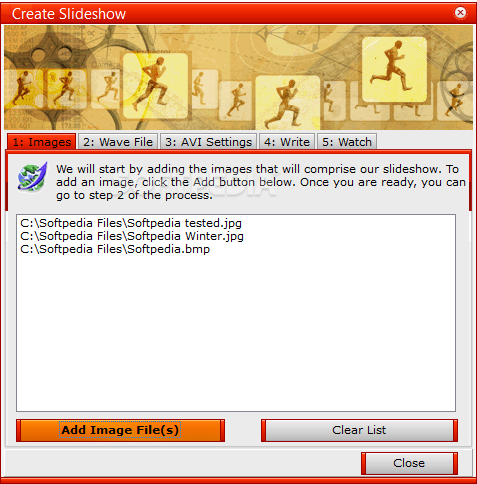Viewport: 477px width, 484px height.
Task: Click the instruction paragraph about adding images
Action: coord(261,182)
